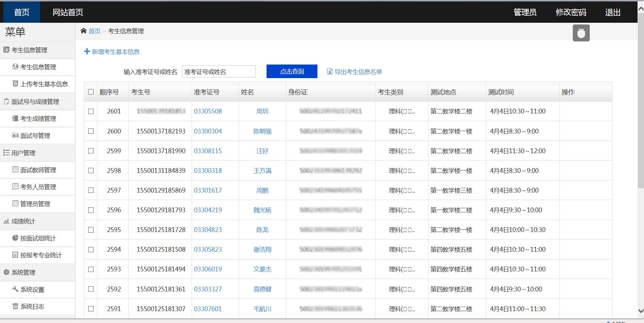
Task: Click the pie chart icon beside 按面试组统计
Action: pos(15,238)
